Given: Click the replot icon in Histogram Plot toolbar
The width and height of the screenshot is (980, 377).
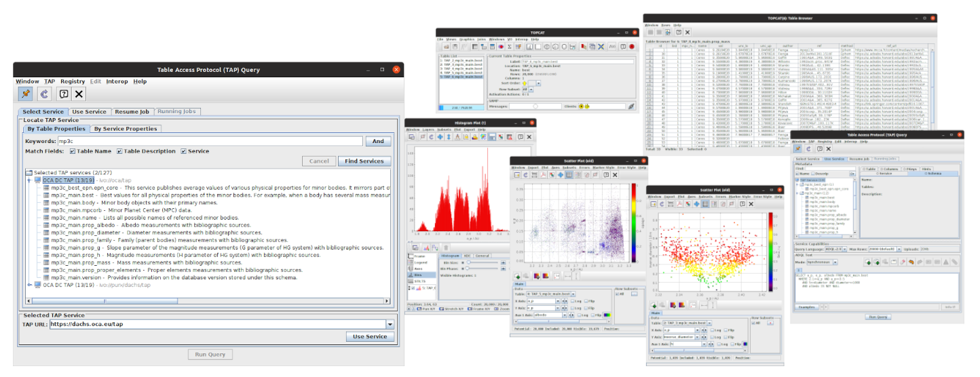Looking at the screenshot, I should [x=432, y=136].
